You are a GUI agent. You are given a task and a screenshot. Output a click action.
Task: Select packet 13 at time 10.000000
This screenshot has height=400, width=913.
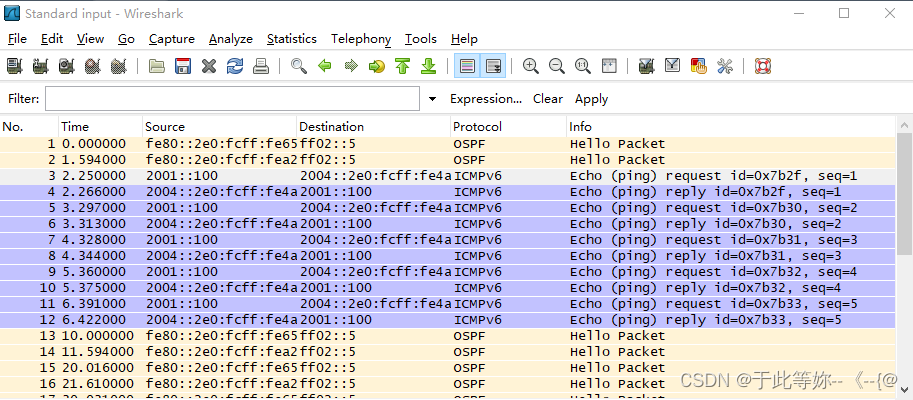click(x=447, y=336)
